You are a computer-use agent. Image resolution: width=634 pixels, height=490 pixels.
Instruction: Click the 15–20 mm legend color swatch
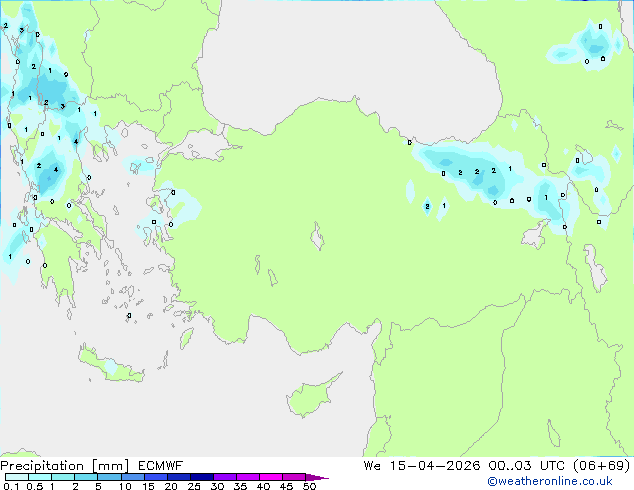[156, 477]
